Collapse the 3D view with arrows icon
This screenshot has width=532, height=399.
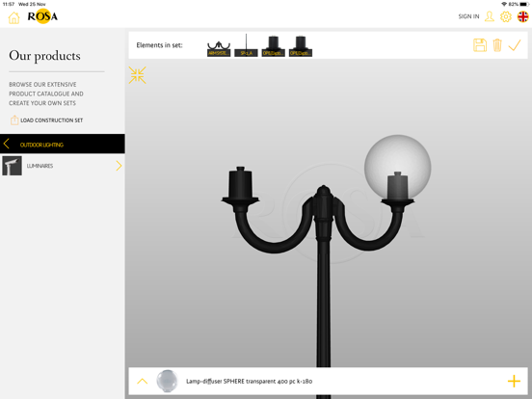coord(138,75)
